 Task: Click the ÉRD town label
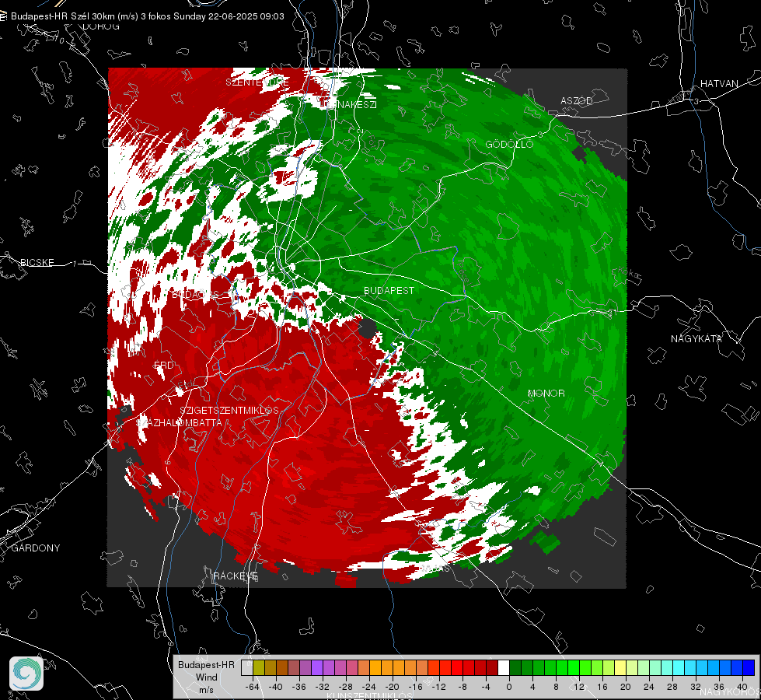163,366
